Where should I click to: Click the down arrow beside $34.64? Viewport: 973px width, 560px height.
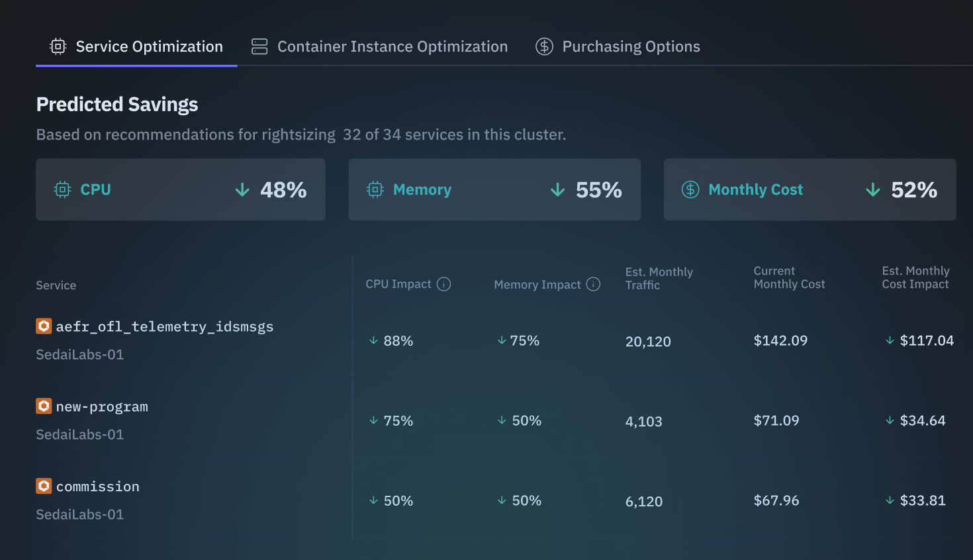(890, 420)
